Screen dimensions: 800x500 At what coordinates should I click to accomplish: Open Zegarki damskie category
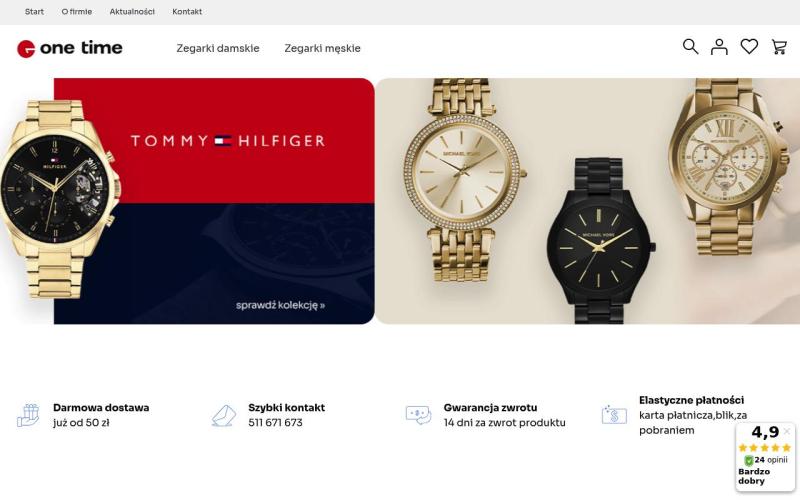coord(218,48)
